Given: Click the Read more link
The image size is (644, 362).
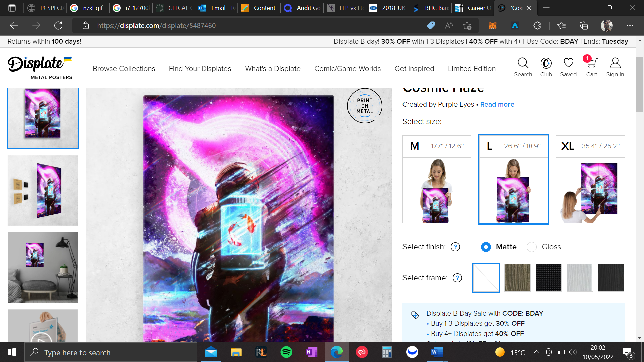Looking at the screenshot, I should point(497,104).
